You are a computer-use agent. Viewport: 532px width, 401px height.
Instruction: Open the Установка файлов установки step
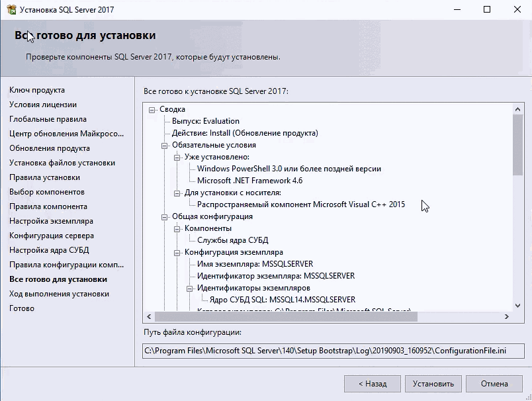62,163
